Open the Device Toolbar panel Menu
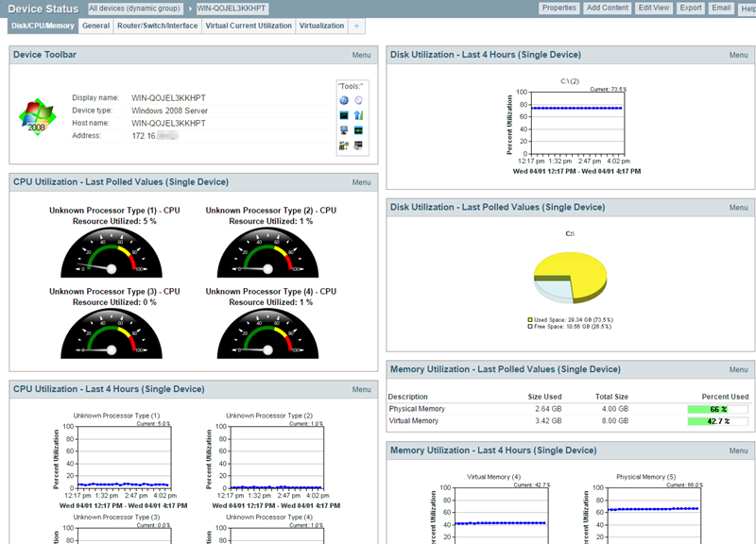The width and height of the screenshot is (756, 544). click(361, 55)
